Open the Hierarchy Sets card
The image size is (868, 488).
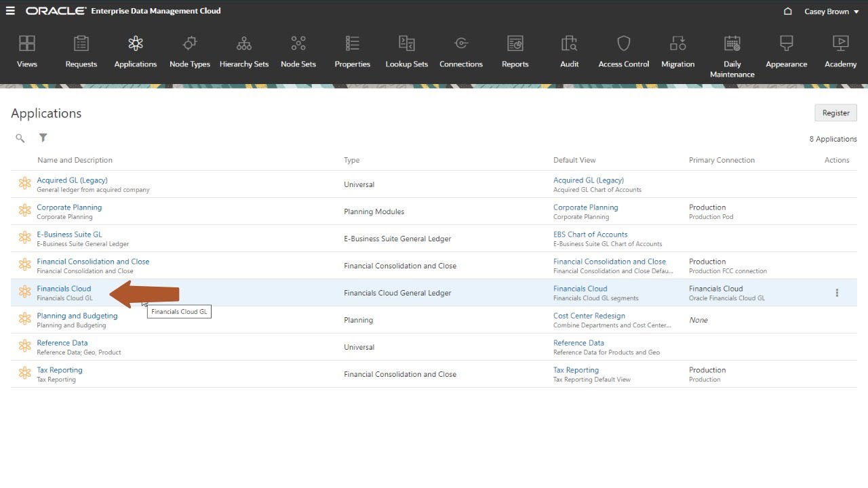[x=244, y=52]
